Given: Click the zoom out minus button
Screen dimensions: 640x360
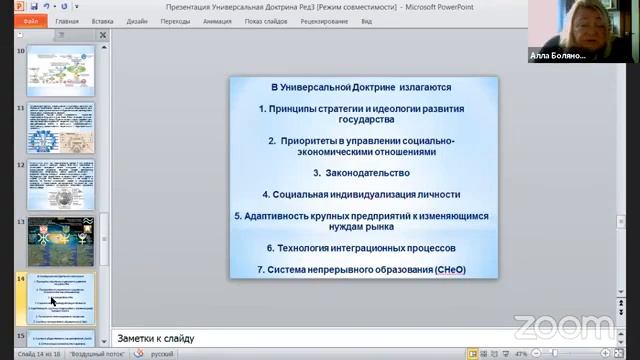Looking at the screenshot, I should click(x=536, y=353).
